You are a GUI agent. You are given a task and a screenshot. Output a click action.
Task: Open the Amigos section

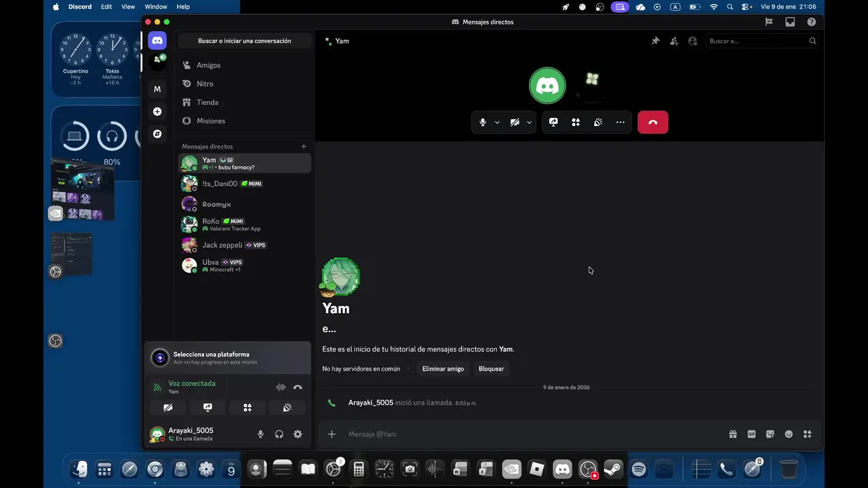[244, 65]
